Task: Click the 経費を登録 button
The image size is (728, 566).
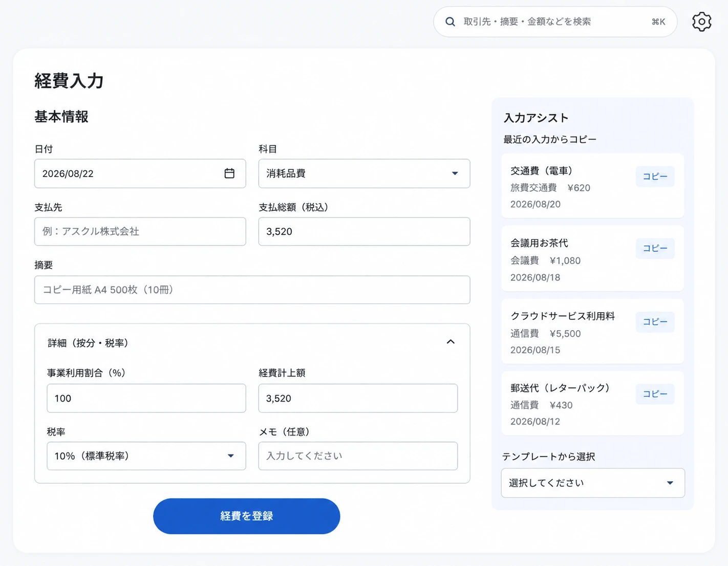Action: [x=246, y=516]
